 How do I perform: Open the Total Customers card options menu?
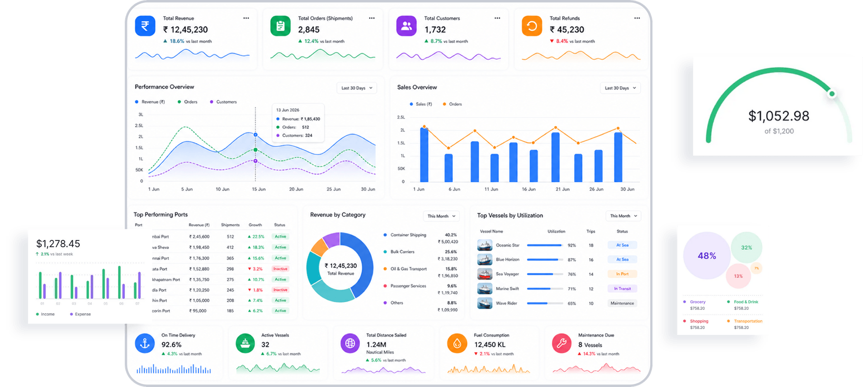pos(497,18)
